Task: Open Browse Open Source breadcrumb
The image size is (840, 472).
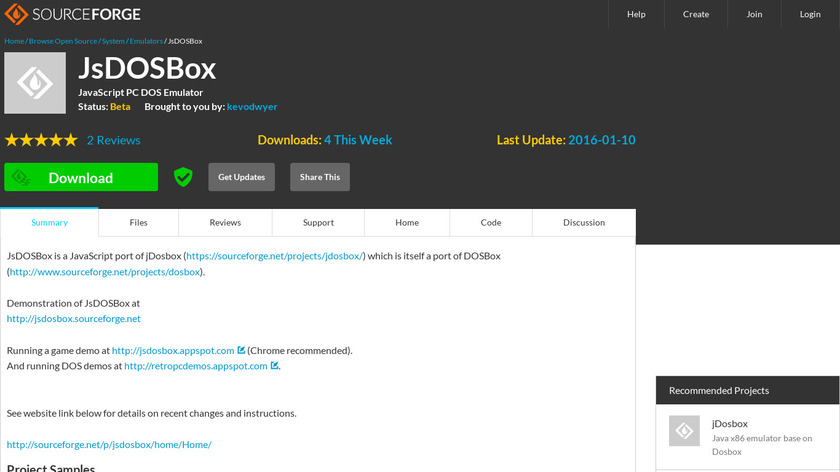Action: [x=63, y=41]
